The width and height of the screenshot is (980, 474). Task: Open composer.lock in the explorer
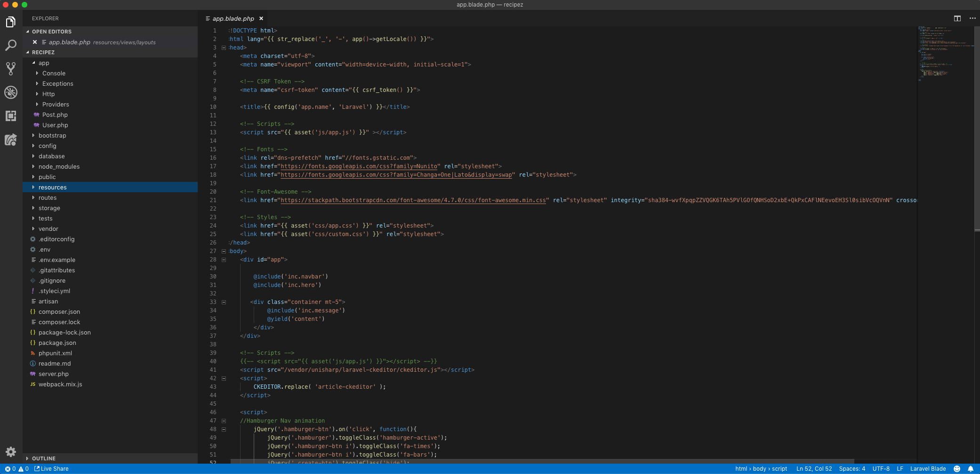[x=110, y=322]
